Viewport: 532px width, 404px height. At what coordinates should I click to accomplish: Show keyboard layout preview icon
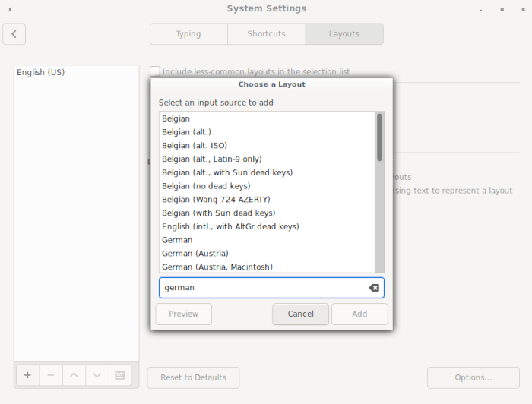(x=120, y=375)
